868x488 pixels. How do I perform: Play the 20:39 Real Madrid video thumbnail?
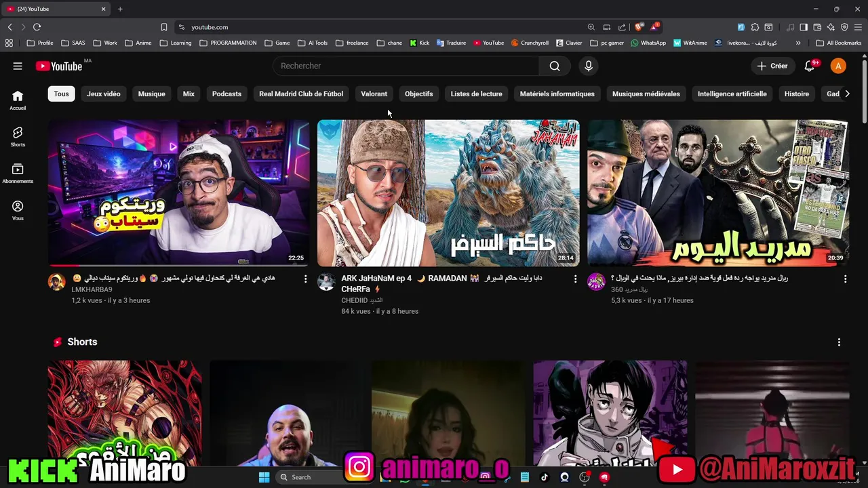coord(718,193)
